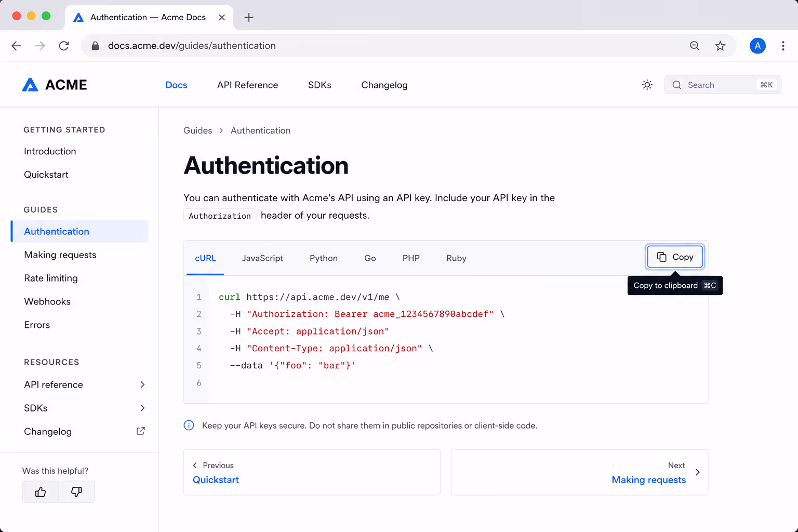Click thumbs up helpful button

[x=41, y=491]
